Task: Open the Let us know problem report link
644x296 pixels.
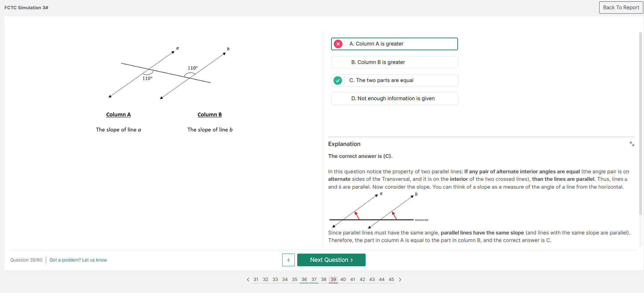Action: pos(78,260)
